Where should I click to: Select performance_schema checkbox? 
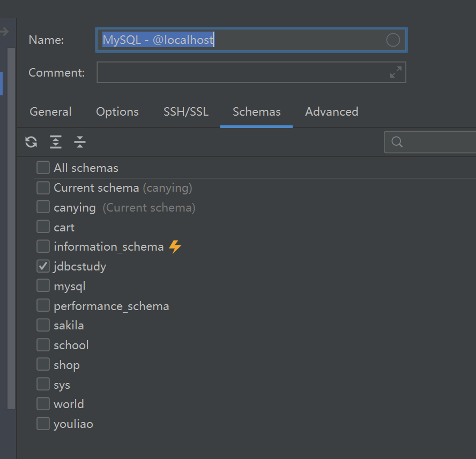tap(43, 305)
